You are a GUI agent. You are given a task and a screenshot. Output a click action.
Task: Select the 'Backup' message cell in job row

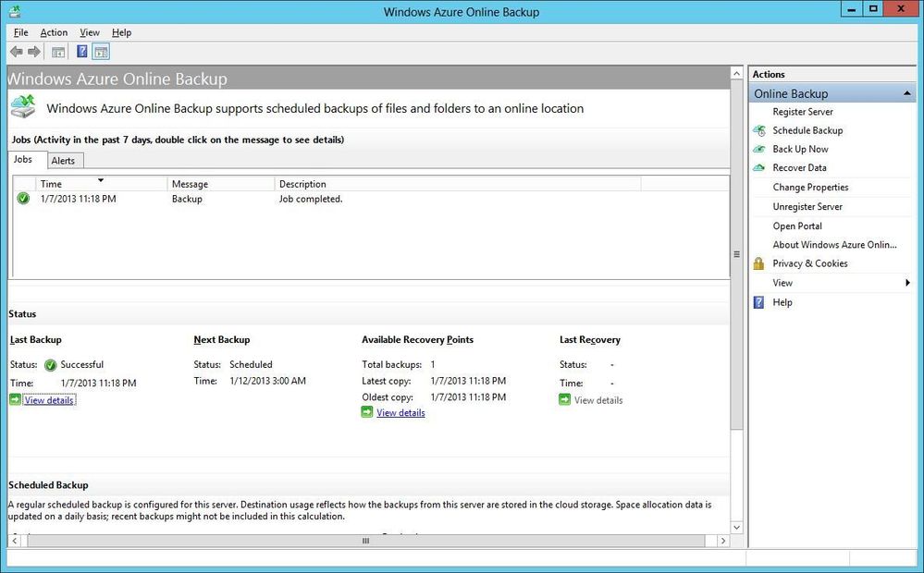click(x=187, y=199)
